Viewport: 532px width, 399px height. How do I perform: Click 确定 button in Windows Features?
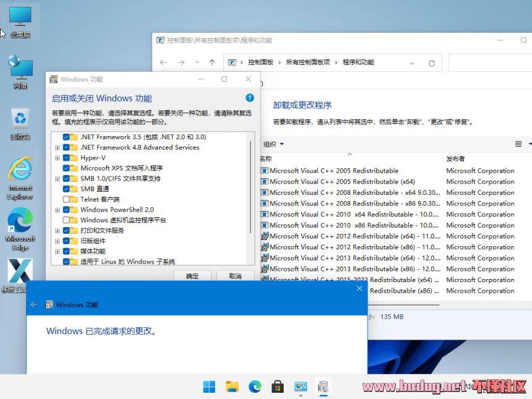(192, 276)
